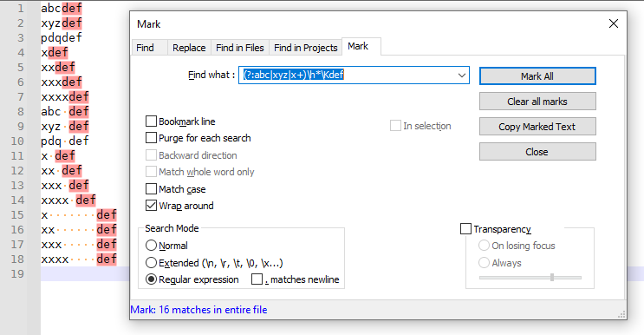The width and height of the screenshot is (644, 335).
Task: Click the text 'abcdef' on line 1
Action: (x=62, y=8)
